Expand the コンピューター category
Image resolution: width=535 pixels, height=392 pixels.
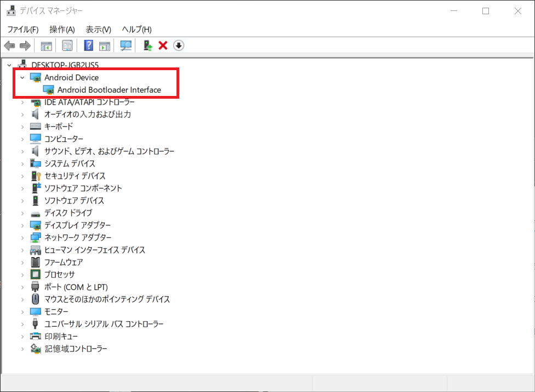pyautogui.click(x=22, y=139)
